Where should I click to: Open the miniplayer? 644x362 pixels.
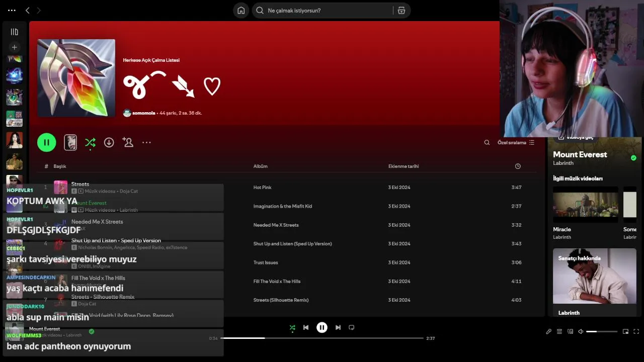625,331
